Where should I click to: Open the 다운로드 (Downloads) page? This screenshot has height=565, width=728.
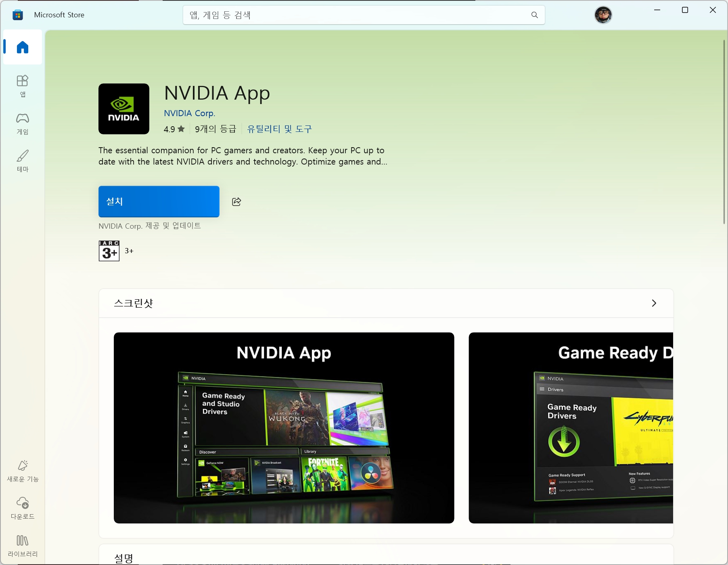point(23,508)
